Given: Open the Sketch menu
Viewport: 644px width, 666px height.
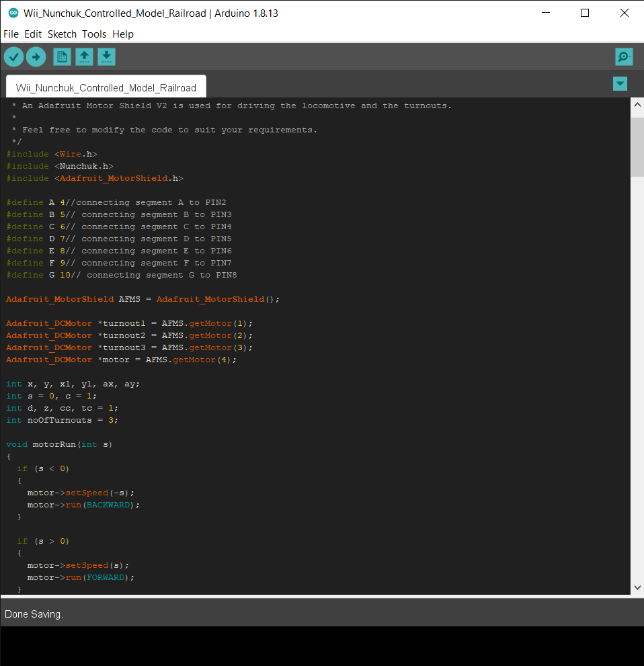Looking at the screenshot, I should pos(62,34).
